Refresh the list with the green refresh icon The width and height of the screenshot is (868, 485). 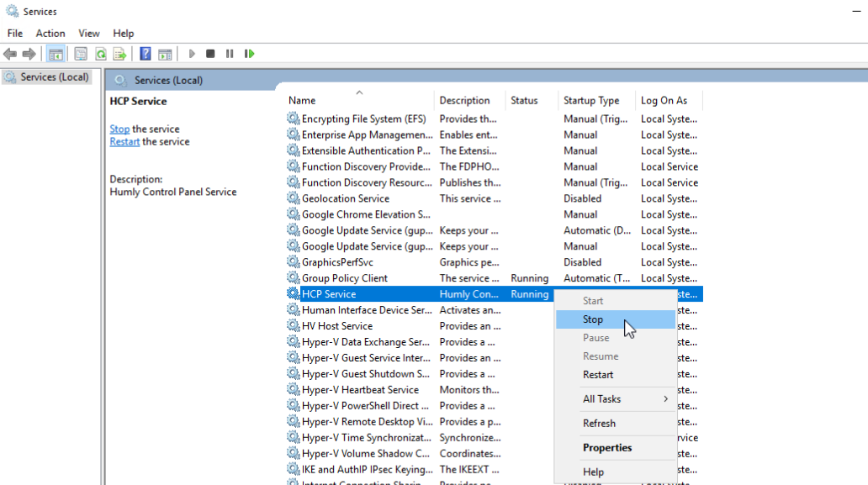coord(101,53)
